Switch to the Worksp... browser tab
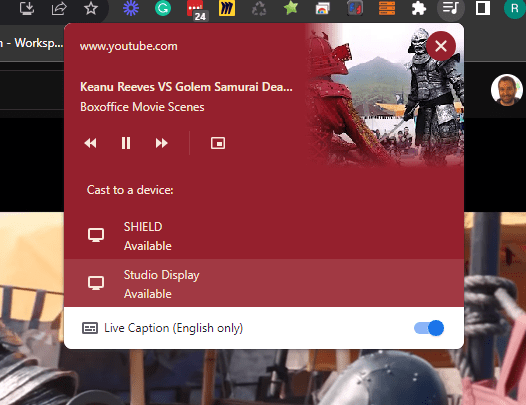Image resolution: width=526 pixels, height=405 pixels. pyautogui.click(x=32, y=42)
